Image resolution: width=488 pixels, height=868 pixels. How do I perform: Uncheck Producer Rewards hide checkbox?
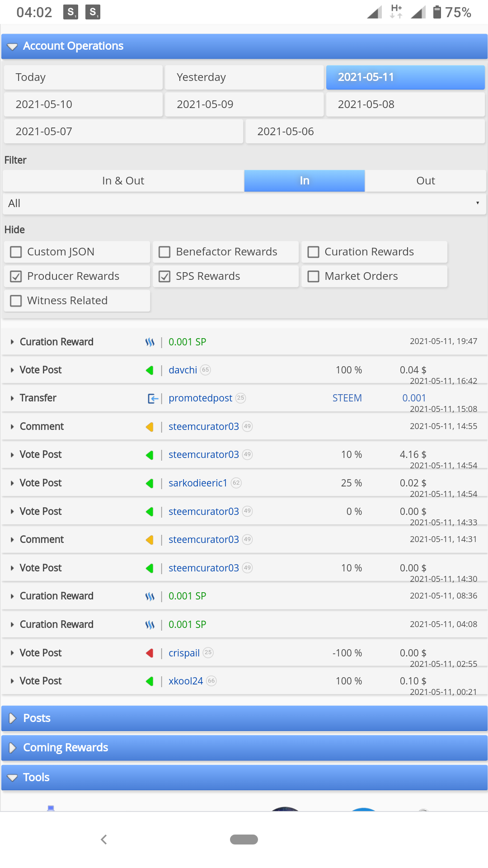click(16, 276)
